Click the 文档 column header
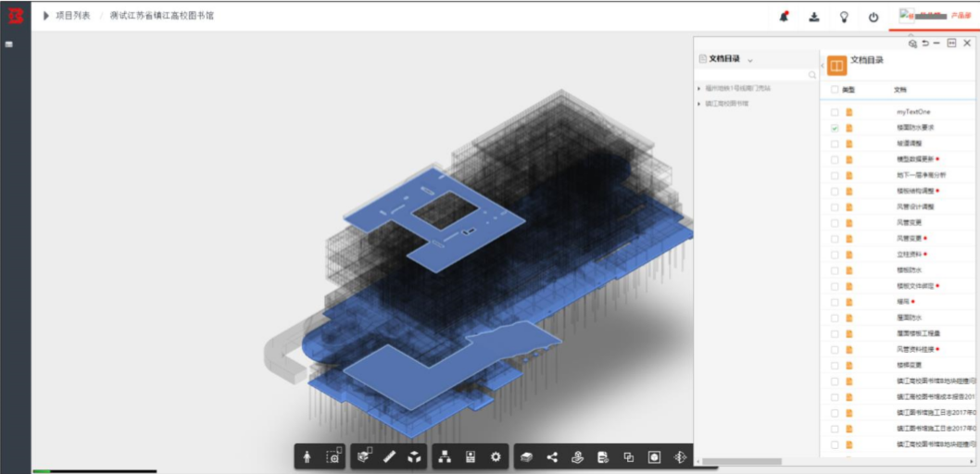The width and height of the screenshot is (980, 474). click(x=900, y=90)
